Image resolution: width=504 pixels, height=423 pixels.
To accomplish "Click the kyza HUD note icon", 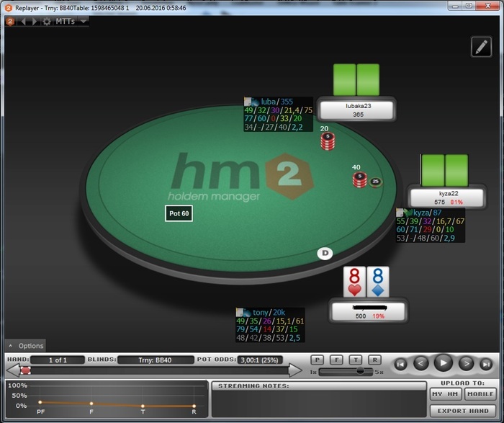I will [400, 213].
